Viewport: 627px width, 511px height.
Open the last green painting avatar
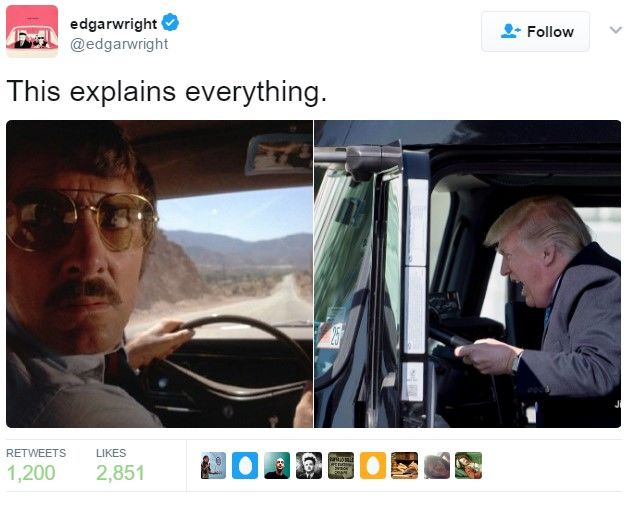pos(469,465)
